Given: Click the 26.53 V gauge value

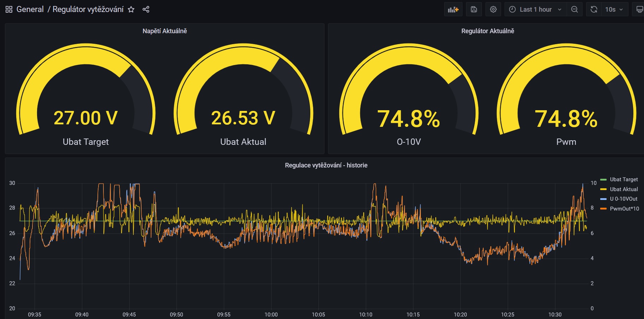Looking at the screenshot, I should (243, 118).
